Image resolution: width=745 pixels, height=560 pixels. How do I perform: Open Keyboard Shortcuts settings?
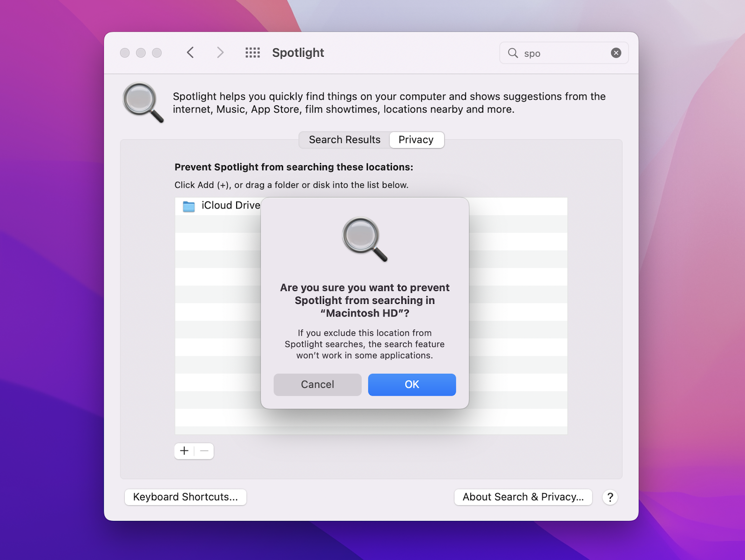click(185, 497)
